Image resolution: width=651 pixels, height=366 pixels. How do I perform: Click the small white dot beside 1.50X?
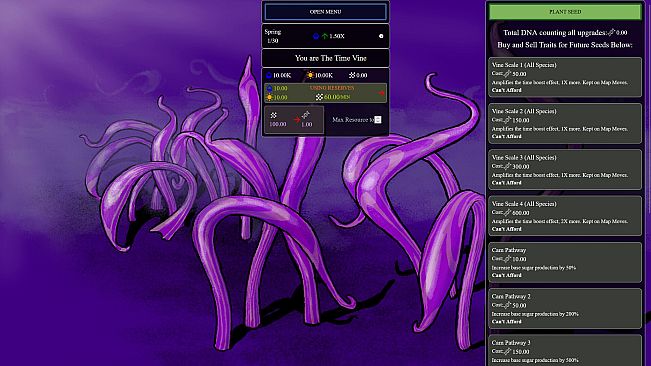(x=381, y=36)
